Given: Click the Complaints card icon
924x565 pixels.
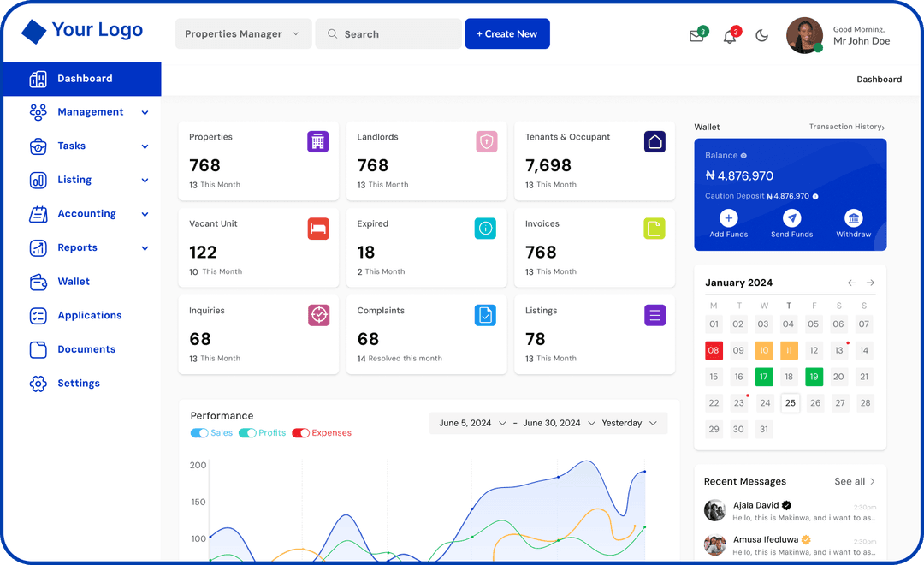Looking at the screenshot, I should (x=485, y=315).
